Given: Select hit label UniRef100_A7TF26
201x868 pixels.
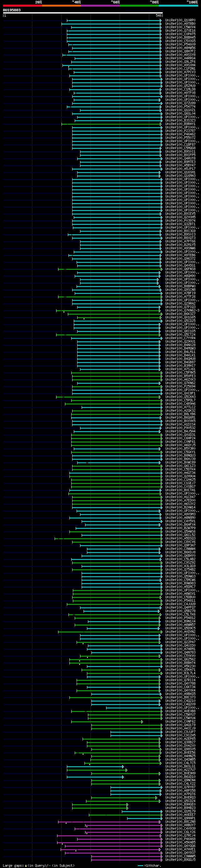Looking at the screenshot, I should click(x=180, y=296).
